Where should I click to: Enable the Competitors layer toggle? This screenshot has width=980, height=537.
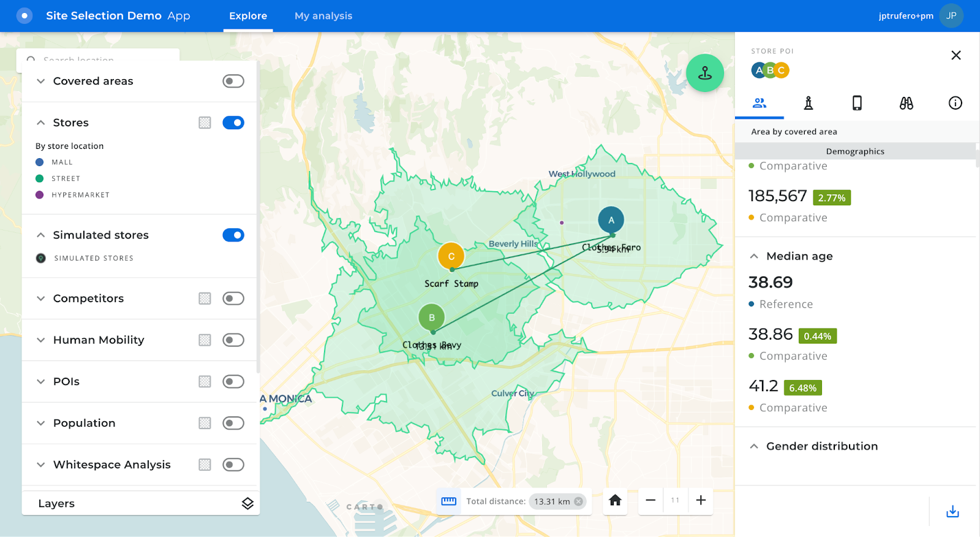pos(233,299)
